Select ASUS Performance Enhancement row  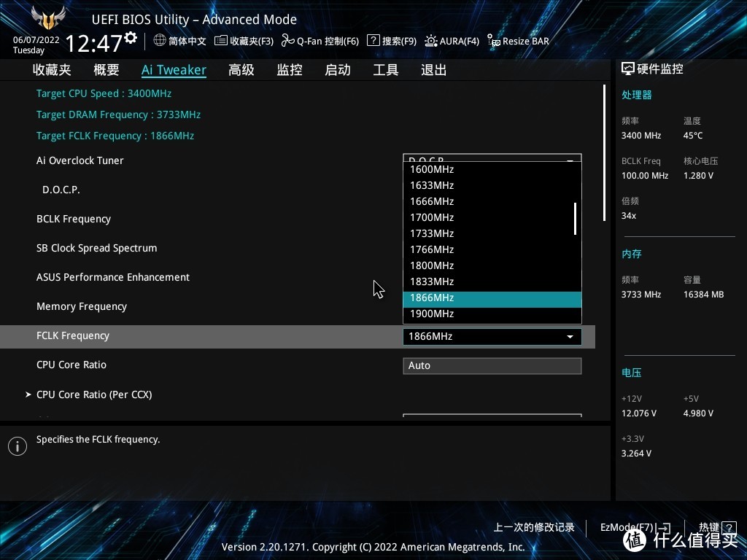tap(113, 277)
